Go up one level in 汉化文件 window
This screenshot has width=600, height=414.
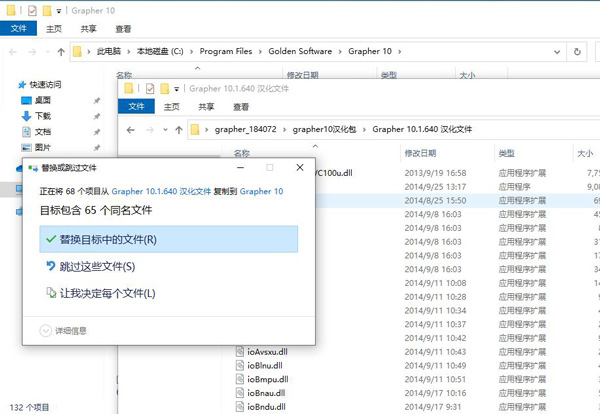pyautogui.click(x=179, y=130)
